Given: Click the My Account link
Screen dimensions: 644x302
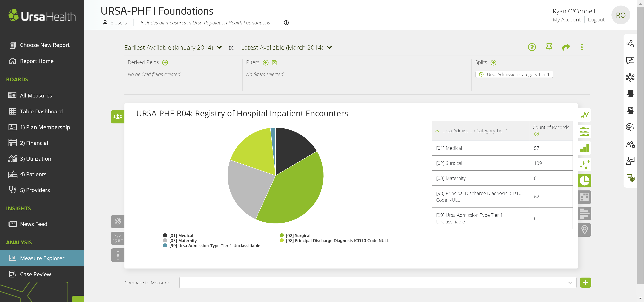Looking at the screenshot, I should click(x=567, y=20).
